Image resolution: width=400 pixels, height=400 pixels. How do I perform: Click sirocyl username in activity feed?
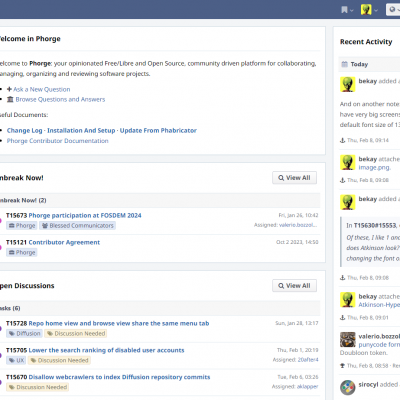tap(368, 384)
